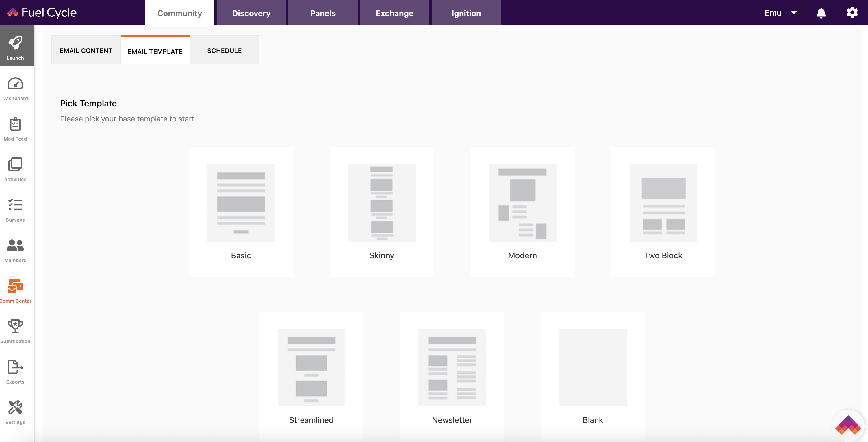Click the Pick Template heading

coord(88,103)
